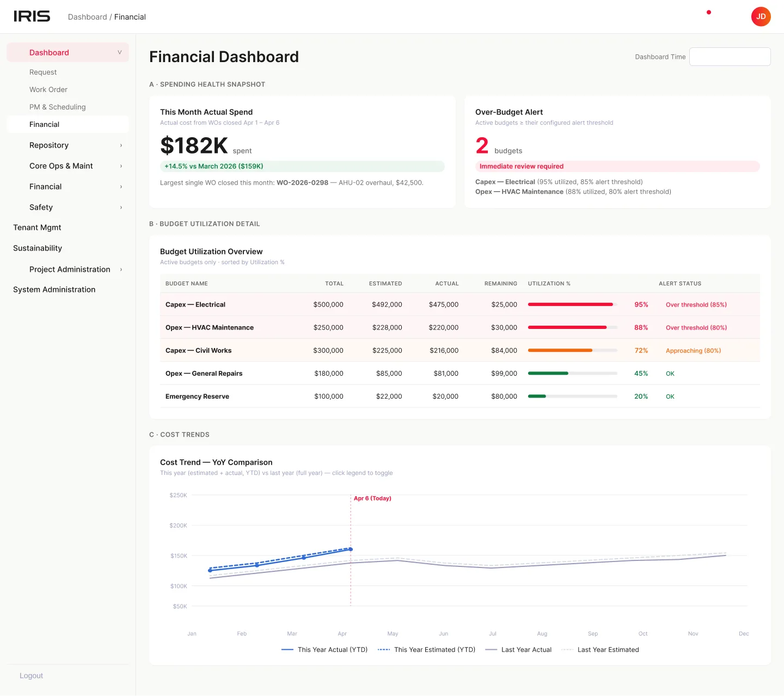784x696 pixels.
Task: Click the Capex — Civil Works utilization bar
Action: 573,350
